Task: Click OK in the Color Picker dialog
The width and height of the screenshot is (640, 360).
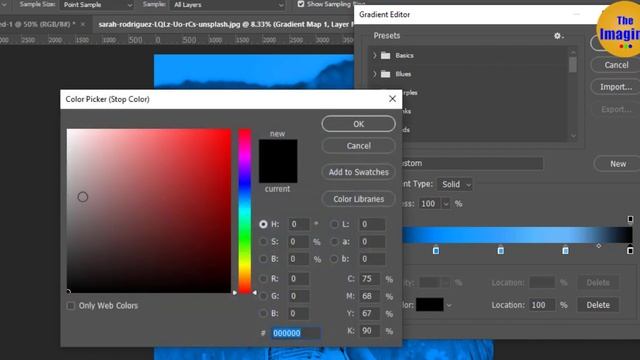Action: click(358, 124)
